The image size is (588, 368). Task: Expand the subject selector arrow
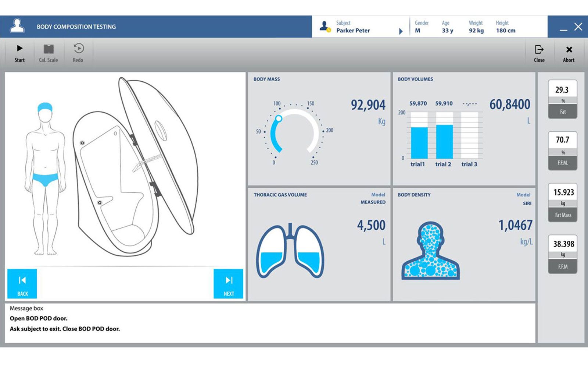tap(401, 31)
